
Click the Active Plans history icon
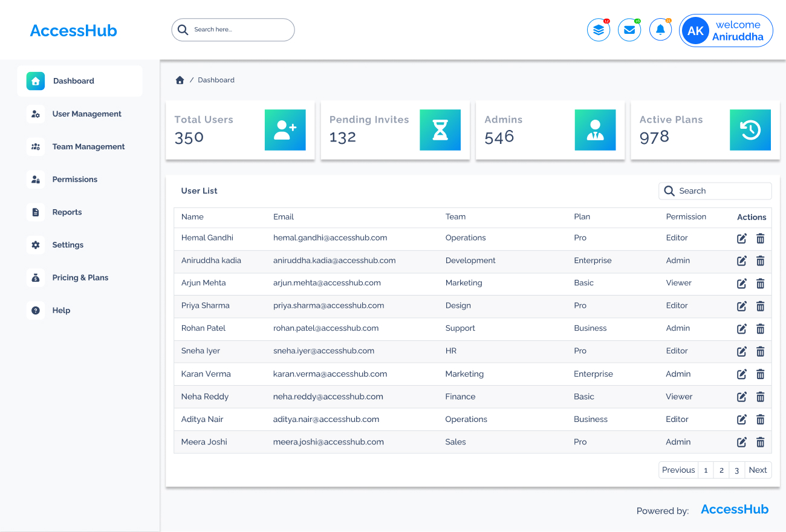(750, 130)
